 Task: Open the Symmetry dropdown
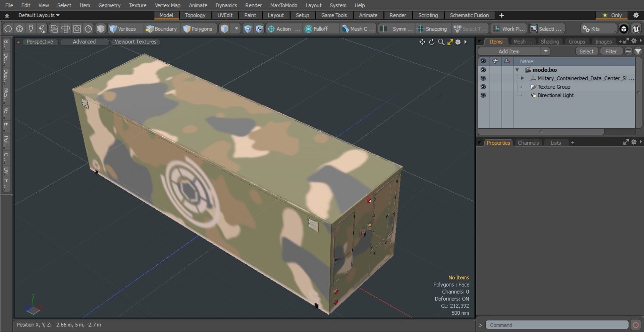pos(397,29)
